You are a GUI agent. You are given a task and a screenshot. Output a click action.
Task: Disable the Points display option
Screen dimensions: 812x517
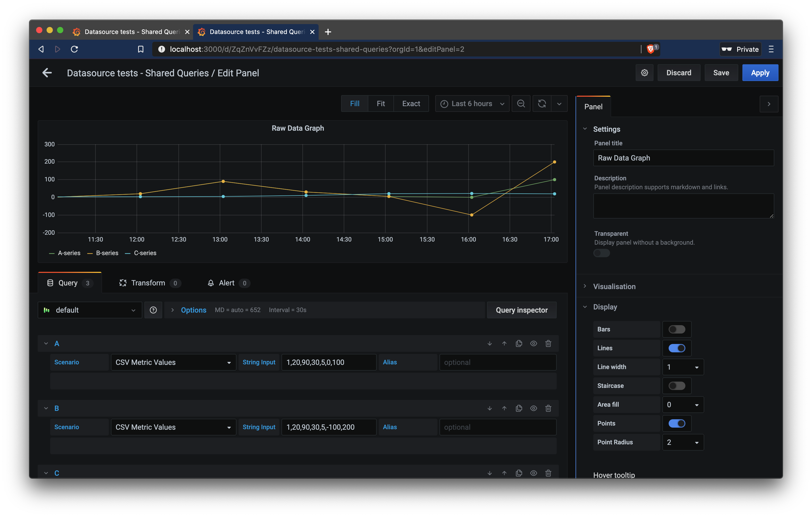point(677,423)
